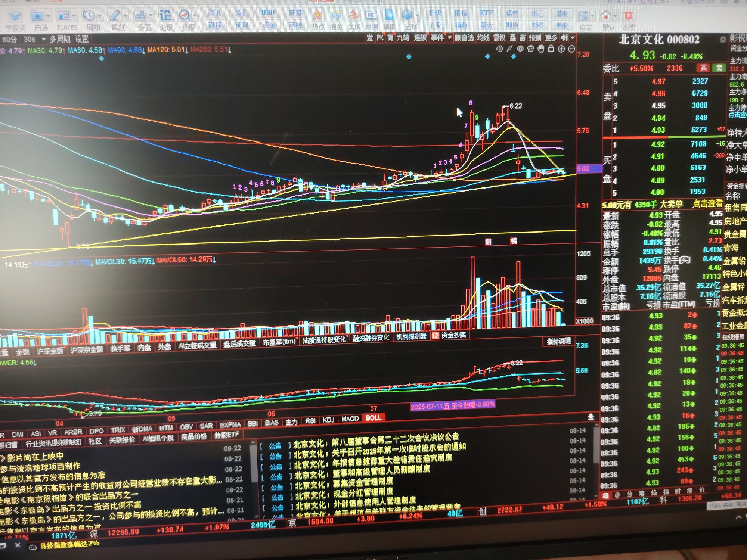Select the chart pen annotation icon

509,49
